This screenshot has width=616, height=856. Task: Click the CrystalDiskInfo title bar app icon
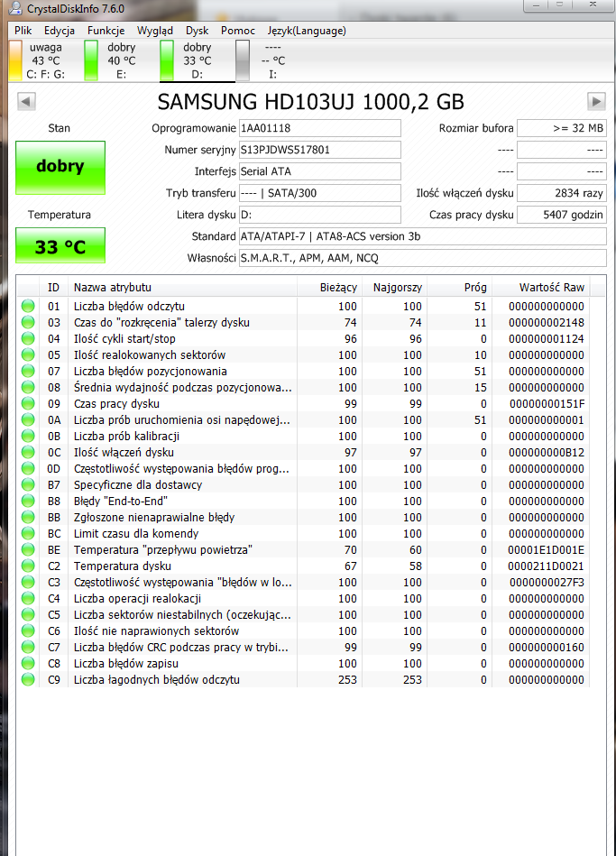(17, 9)
